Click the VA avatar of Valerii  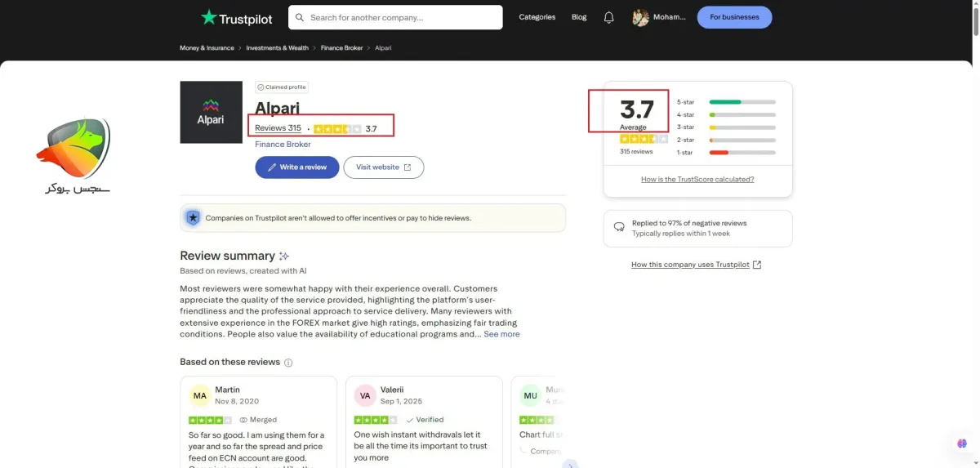pyautogui.click(x=365, y=396)
